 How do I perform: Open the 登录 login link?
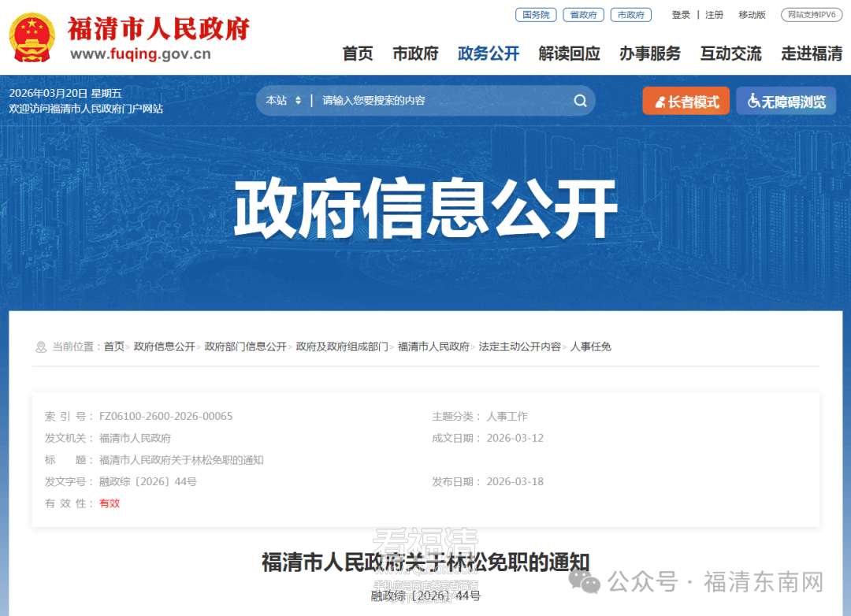[x=681, y=15]
